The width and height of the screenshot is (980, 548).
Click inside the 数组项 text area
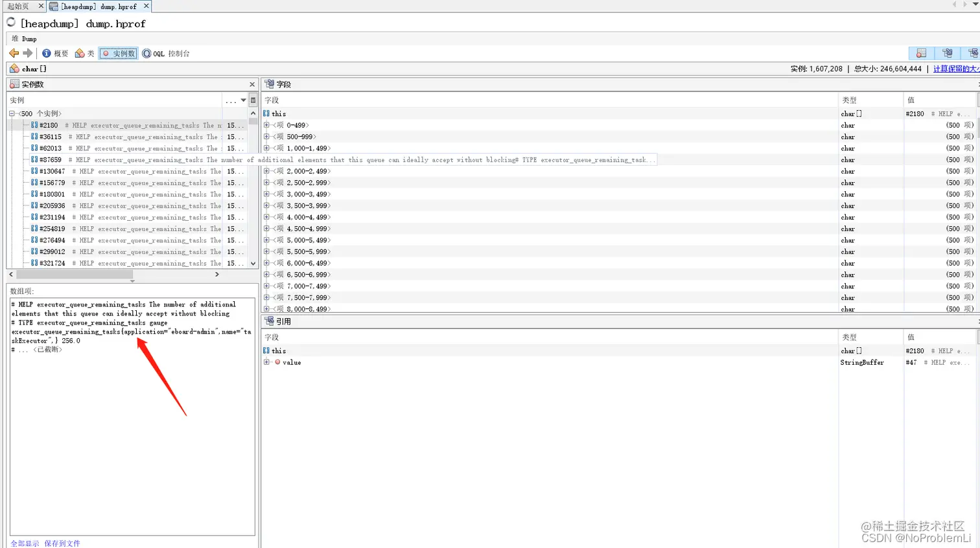tap(132, 417)
